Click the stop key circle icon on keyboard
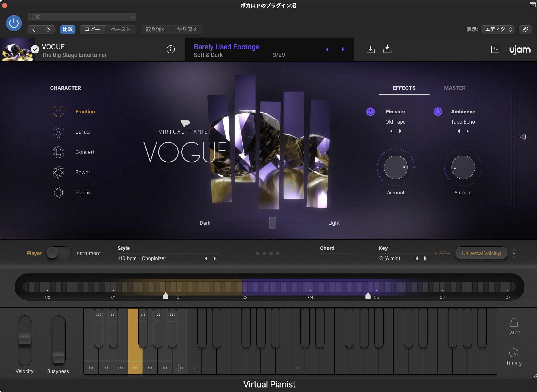 point(179,368)
